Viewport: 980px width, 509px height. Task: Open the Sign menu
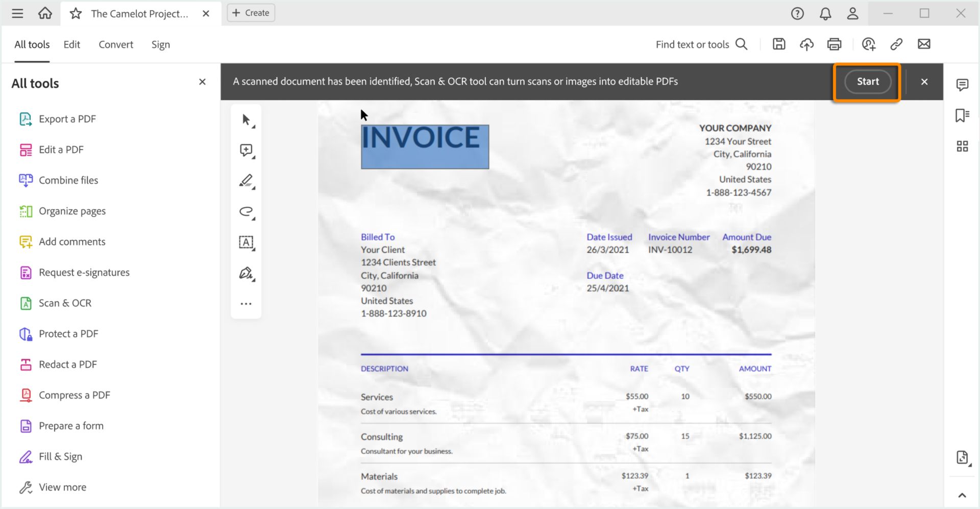coord(160,44)
